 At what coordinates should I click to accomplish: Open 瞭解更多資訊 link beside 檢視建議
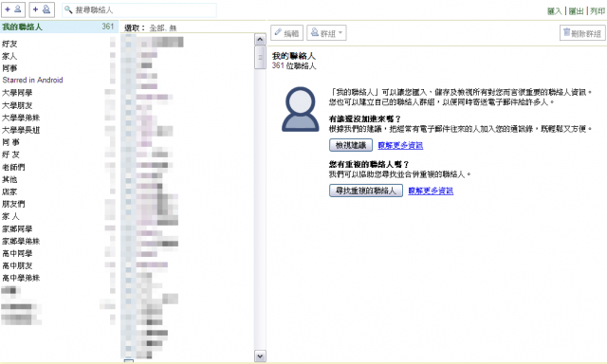click(x=400, y=145)
